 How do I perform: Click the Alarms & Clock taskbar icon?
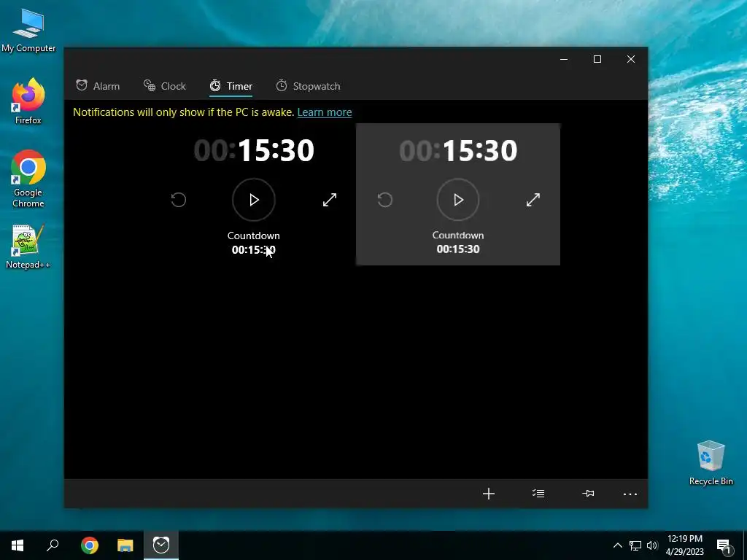coord(161,545)
